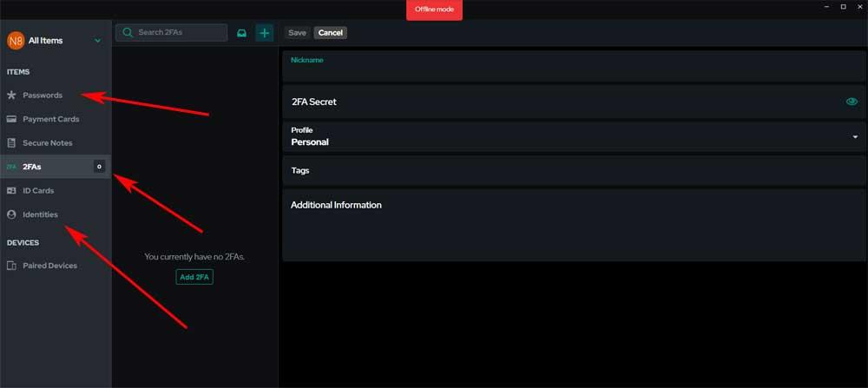Click the DEVICES section header
868x388 pixels.
click(23, 242)
